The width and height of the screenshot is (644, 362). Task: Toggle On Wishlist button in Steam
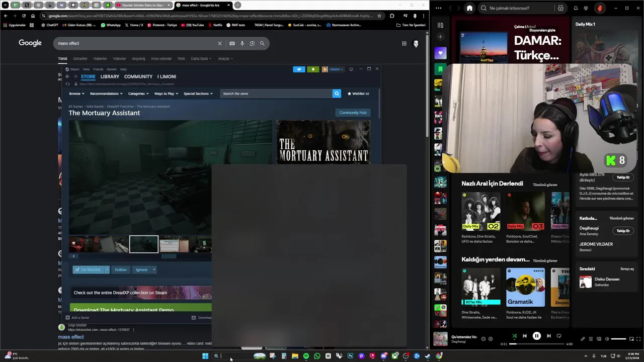88,269
